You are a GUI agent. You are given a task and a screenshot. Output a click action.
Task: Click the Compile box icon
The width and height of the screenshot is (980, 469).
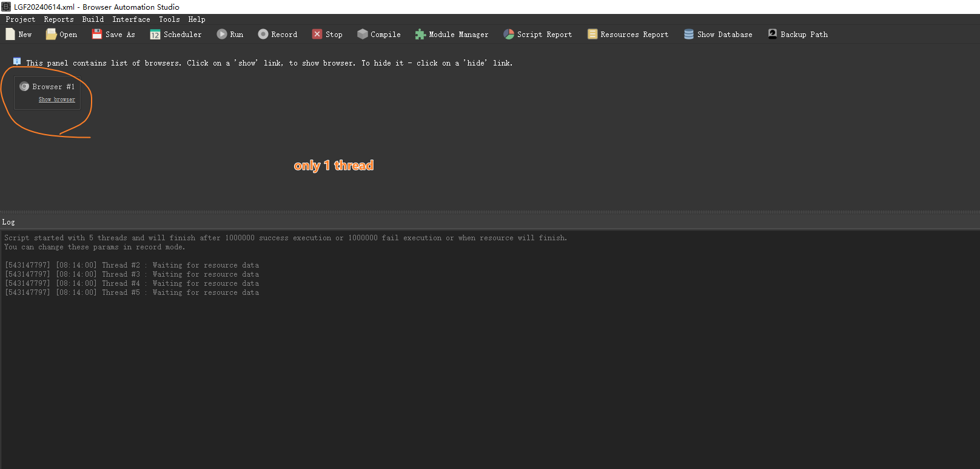363,35
